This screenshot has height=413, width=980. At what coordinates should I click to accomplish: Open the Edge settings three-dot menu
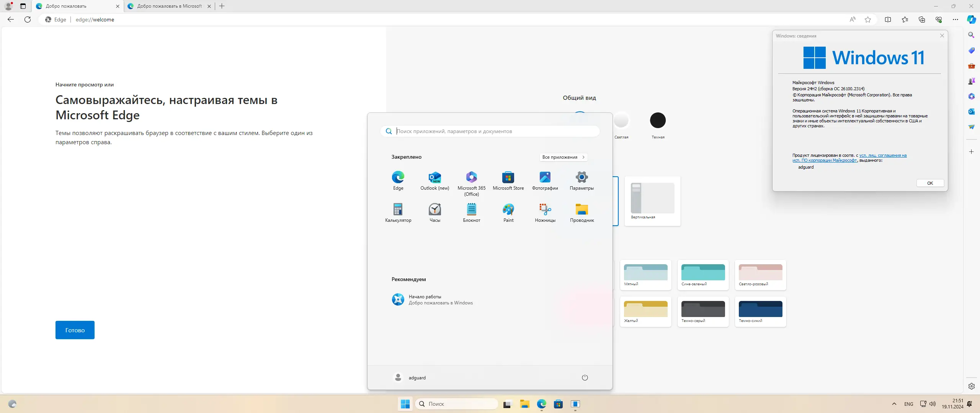click(x=955, y=20)
